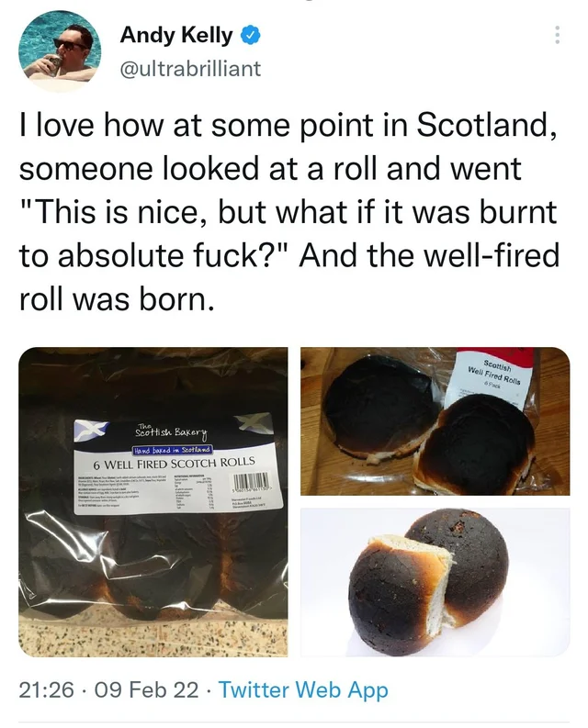Viewport: 588px width, 728px height.
Task: Open the @ultrabrilliant handle link
Action: pos(190,69)
